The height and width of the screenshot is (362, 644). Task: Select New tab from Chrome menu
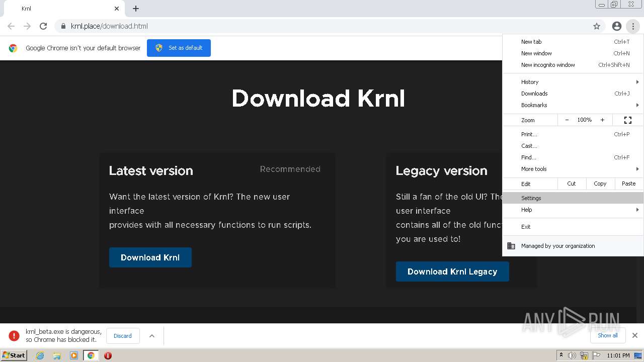[573, 42]
